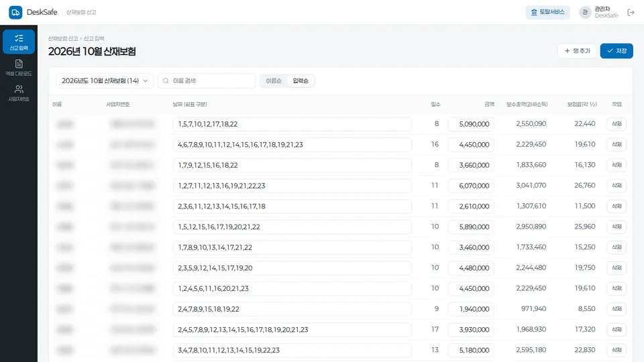Click the 사업자번호 column header
The image size is (644, 362).
point(118,105)
